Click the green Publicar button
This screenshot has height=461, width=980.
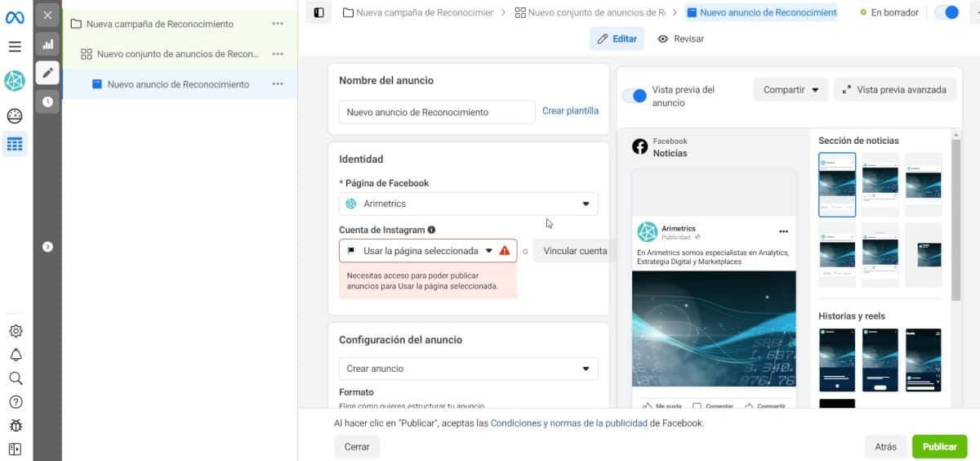tap(939, 447)
